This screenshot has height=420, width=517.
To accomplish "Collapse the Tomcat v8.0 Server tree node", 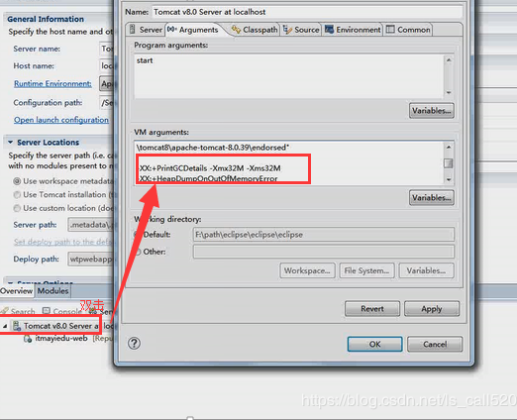I will pyautogui.click(x=5, y=326).
